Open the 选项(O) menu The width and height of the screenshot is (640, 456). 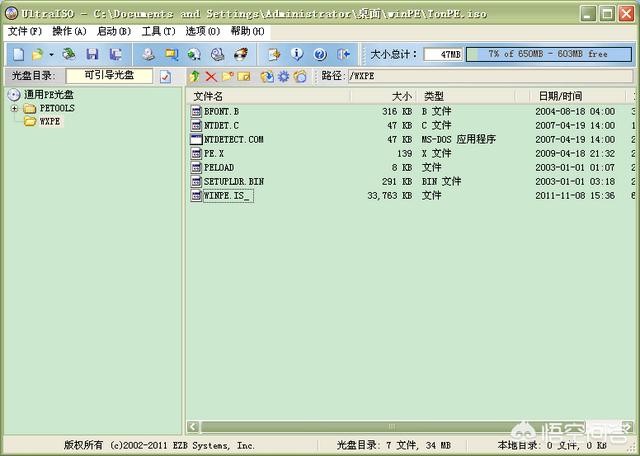point(203,31)
